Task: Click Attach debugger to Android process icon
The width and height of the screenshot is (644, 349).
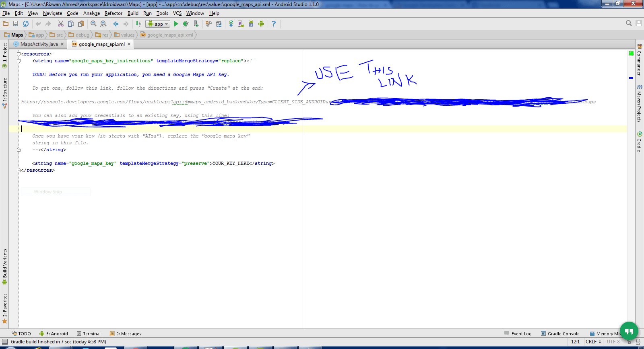Action: click(x=196, y=24)
